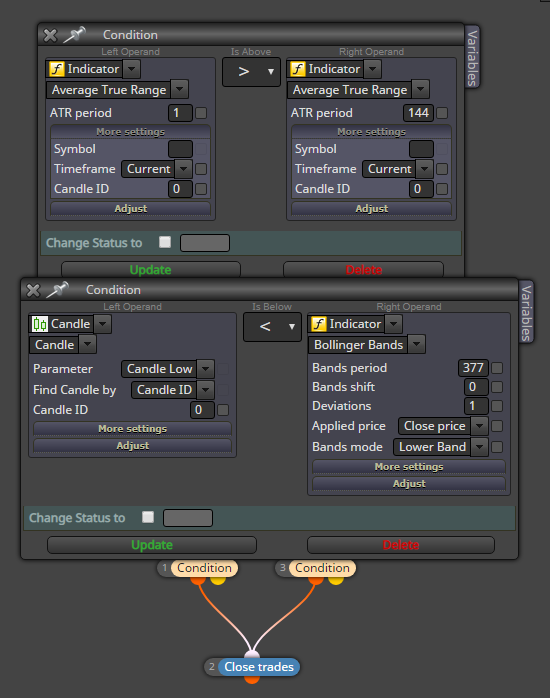Expand More settings under Bollinger Bands

pos(409,467)
